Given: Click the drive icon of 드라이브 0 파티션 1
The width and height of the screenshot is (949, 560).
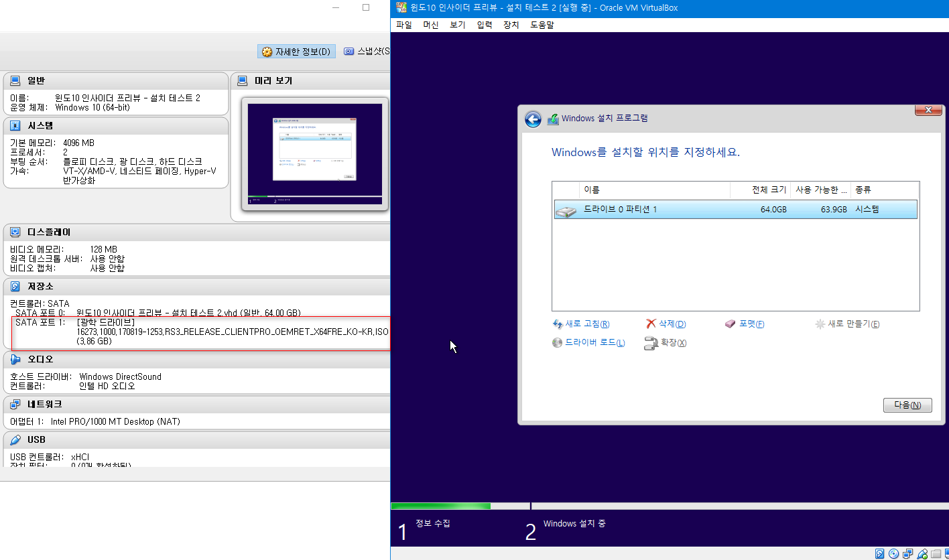Looking at the screenshot, I should pyautogui.click(x=566, y=210).
